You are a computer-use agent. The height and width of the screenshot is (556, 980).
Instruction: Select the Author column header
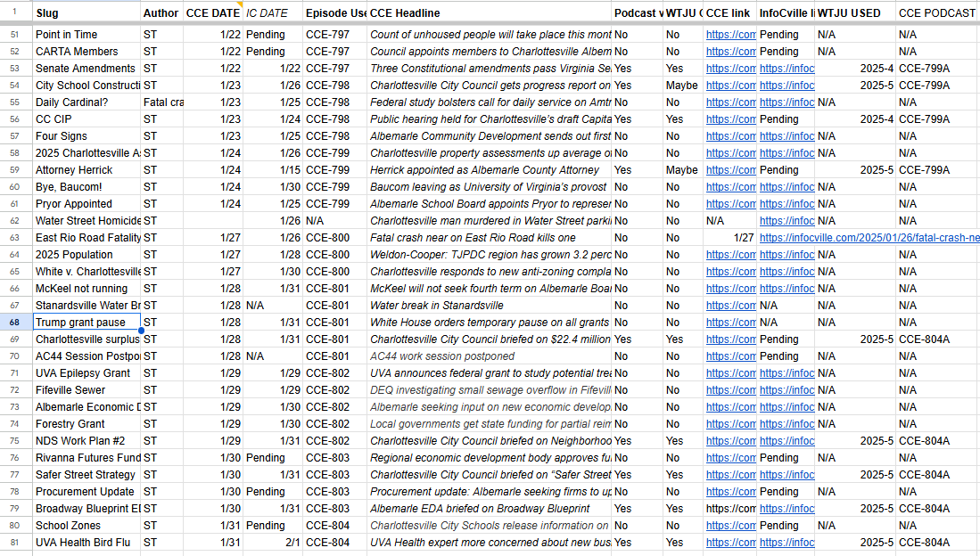[161, 12]
